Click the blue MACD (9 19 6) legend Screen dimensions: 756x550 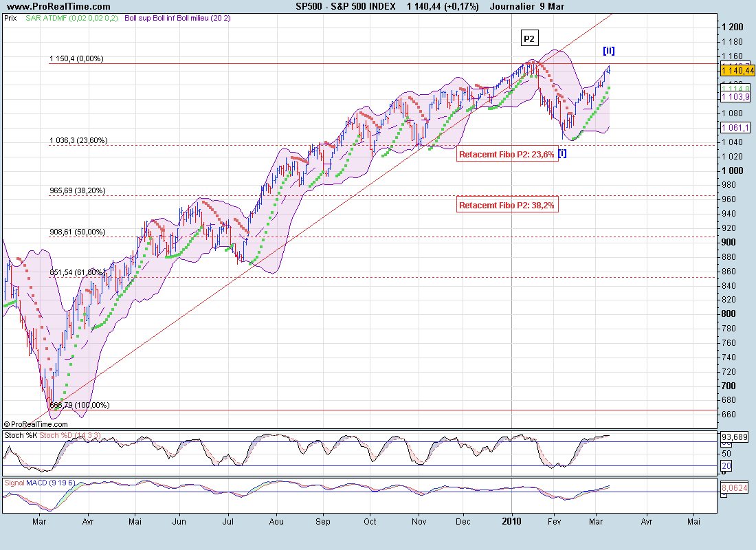pyautogui.click(x=51, y=483)
